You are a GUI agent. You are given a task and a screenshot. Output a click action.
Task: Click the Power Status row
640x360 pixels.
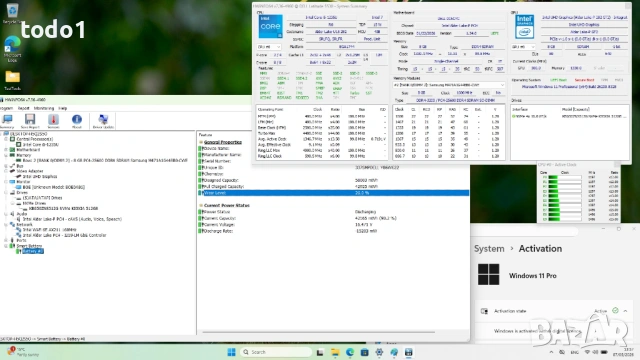[x=333, y=212]
